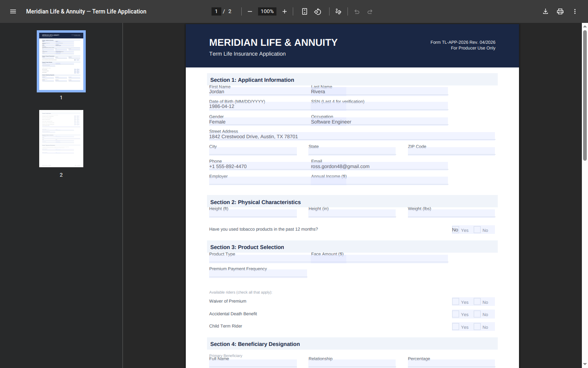Click the Face Amount ($) field

pos(379,258)
